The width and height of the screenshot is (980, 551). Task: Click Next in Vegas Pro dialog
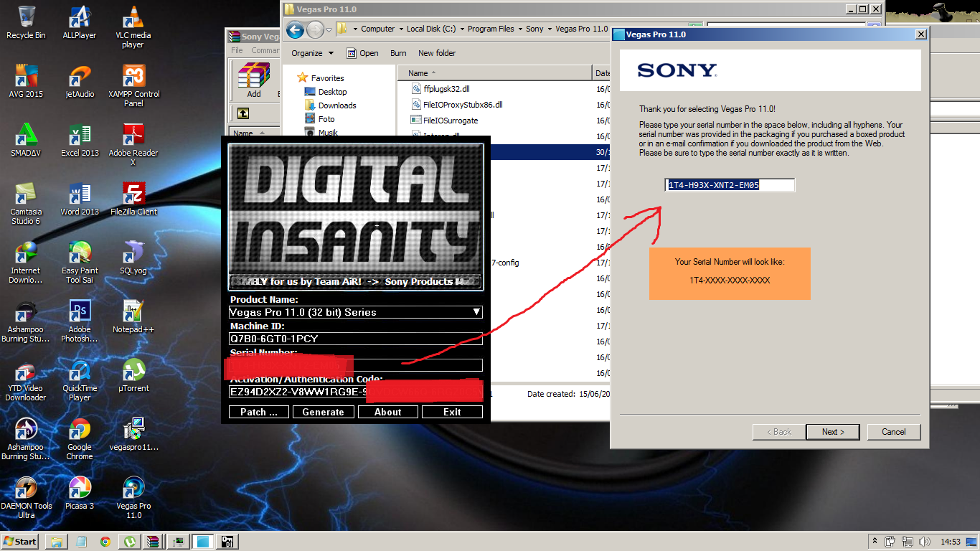[x=833, y=432]
